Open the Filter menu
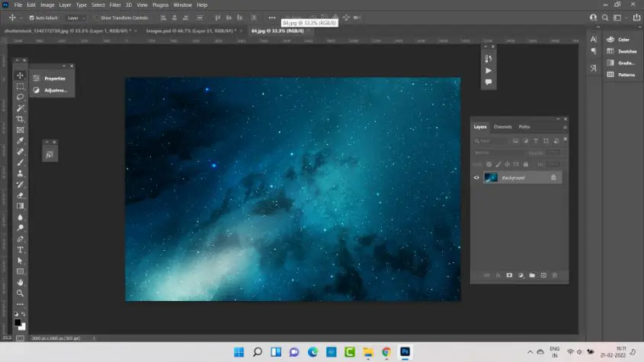644x362 pixels. [x=115, y=5]
